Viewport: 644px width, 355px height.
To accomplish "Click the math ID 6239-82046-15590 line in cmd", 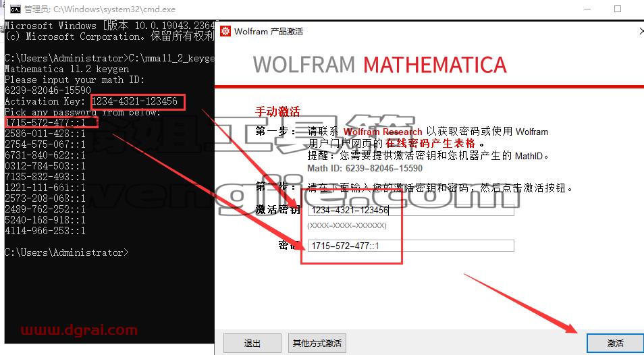I will (48, 90).
